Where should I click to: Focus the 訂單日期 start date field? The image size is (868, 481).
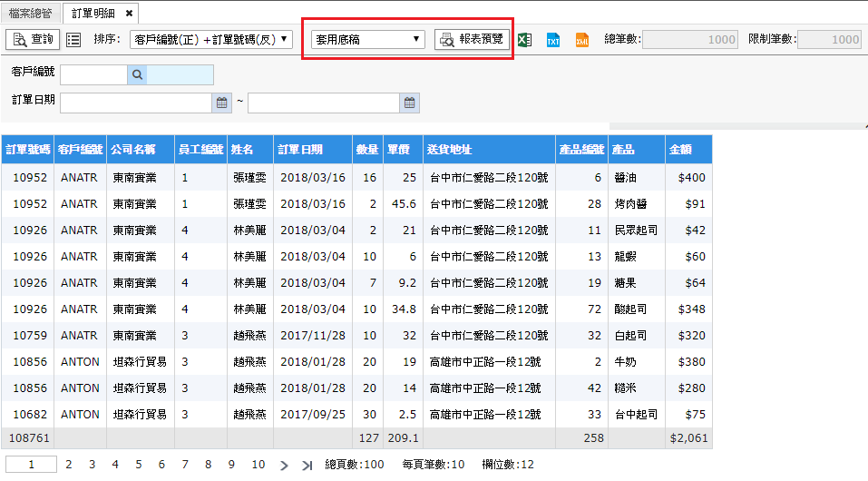click(136, 103)
